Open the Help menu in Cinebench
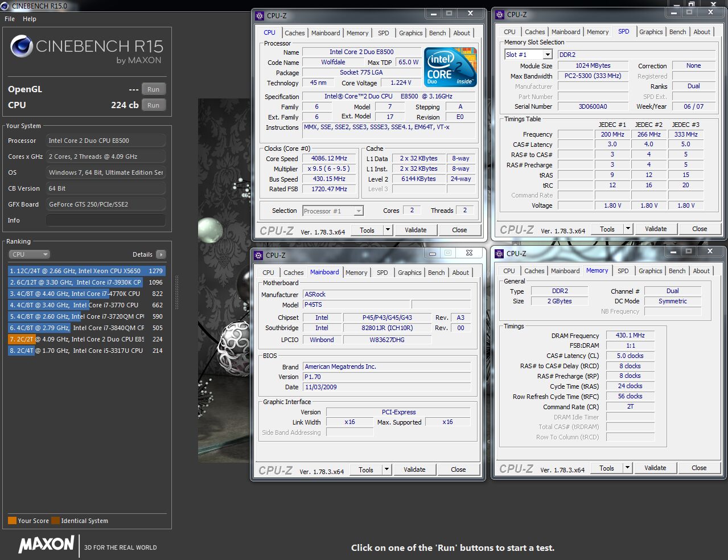This screenshot has width=728, height=560. (x=30, y=19)
